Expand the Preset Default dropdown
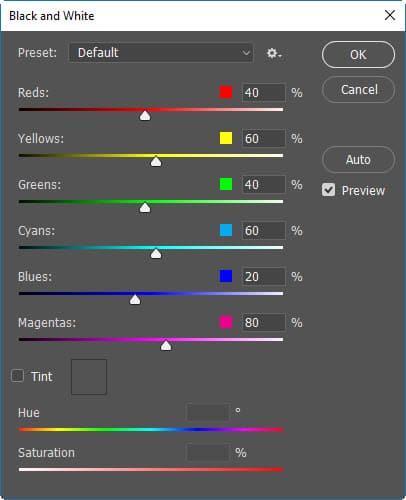Viewport: 406px width, 500px height. coord(161,53)
